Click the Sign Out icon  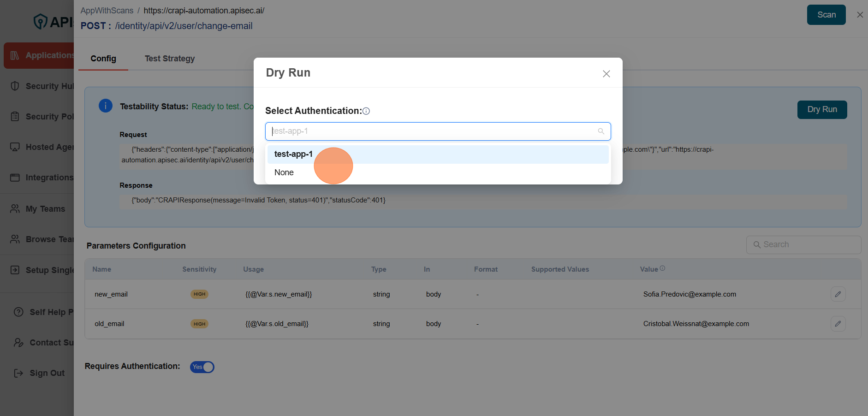14,373
